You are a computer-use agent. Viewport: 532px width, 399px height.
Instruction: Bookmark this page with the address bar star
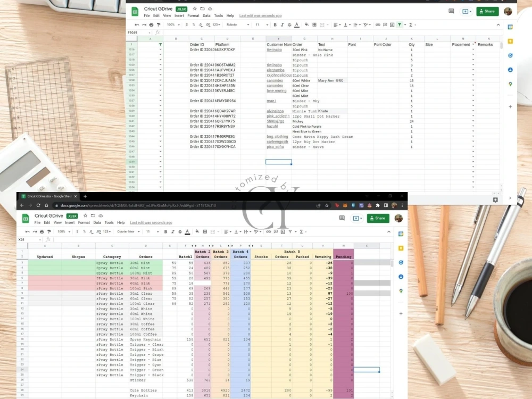(327, 205)
